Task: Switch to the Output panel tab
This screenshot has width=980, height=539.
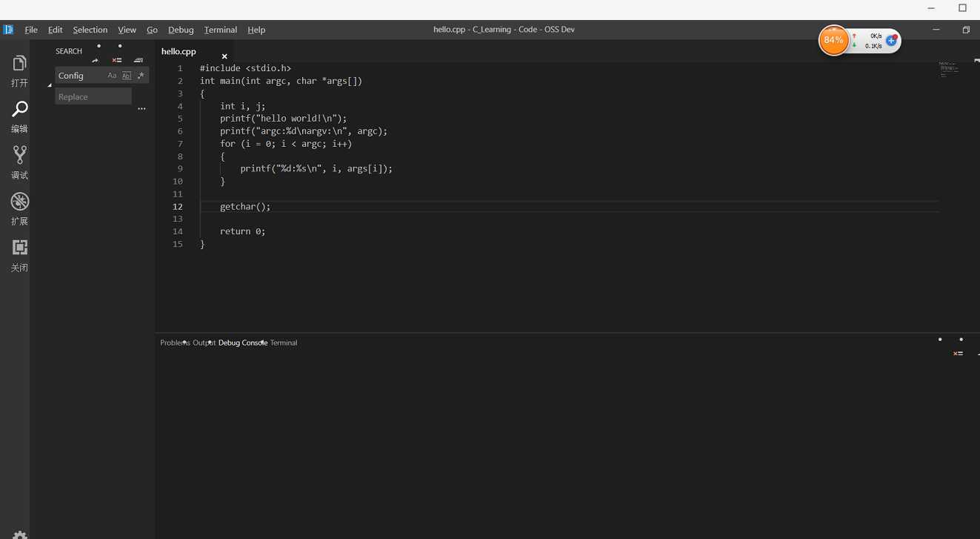Action: 204,343
